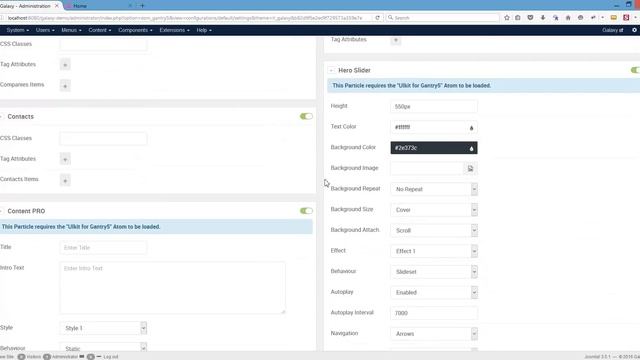The height and width of the screenshot is (360, 640).
Task: Click the Galaxy site link in top bar
Action: [613, 30]
